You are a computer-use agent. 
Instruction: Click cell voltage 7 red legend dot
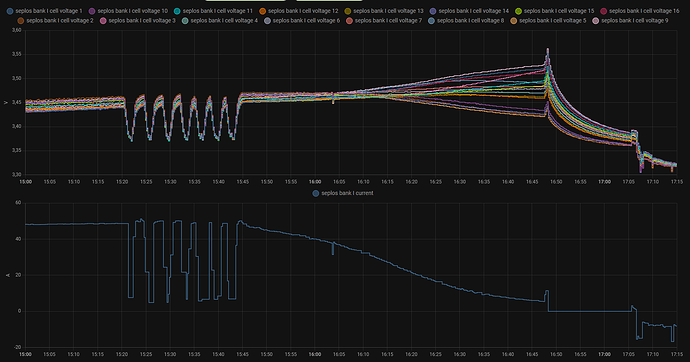349,21
